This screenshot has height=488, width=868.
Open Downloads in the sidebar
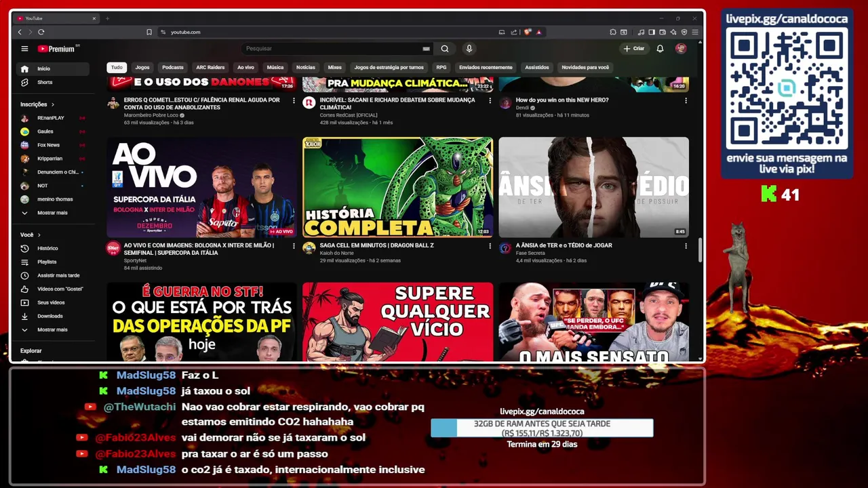coord(52,316)
